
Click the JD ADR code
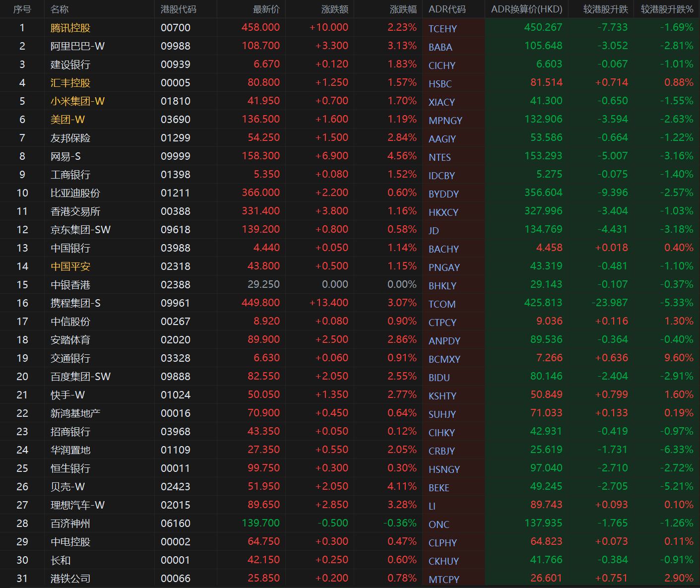434,231
